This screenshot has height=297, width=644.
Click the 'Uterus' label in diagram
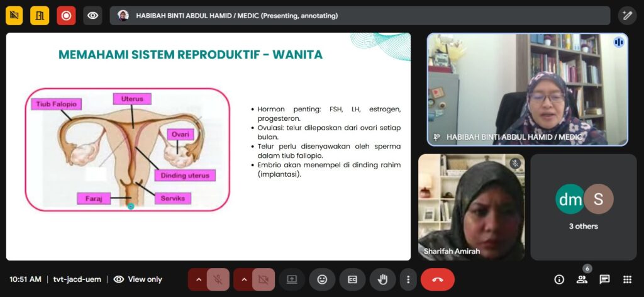(132, 99)
